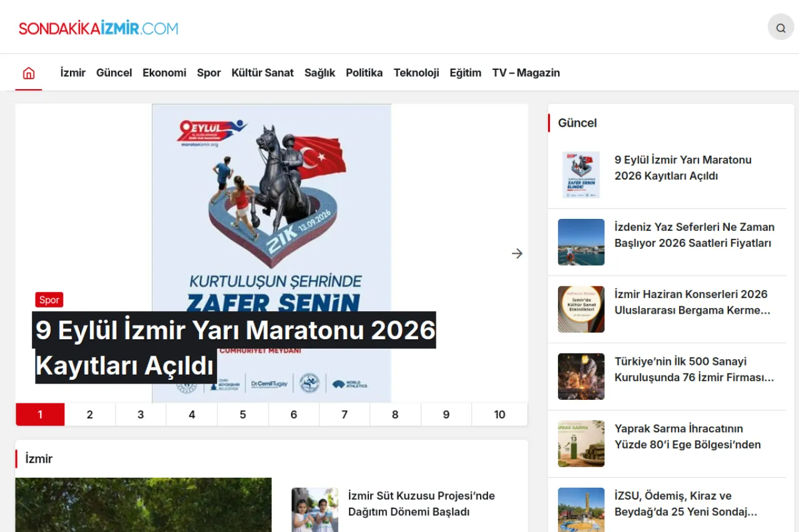
Task: Open the search icon in header
Action: pos(780,27)
